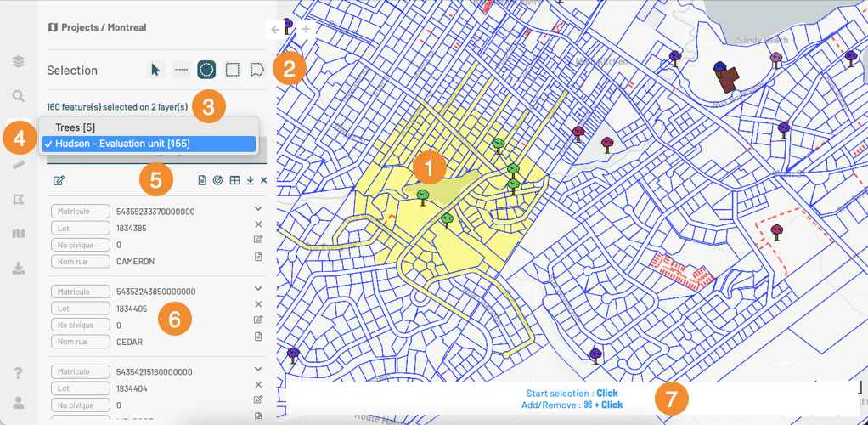The image size is (868, 425).
Task: Activate the line selection tool
Action: (x=181, y=70)
